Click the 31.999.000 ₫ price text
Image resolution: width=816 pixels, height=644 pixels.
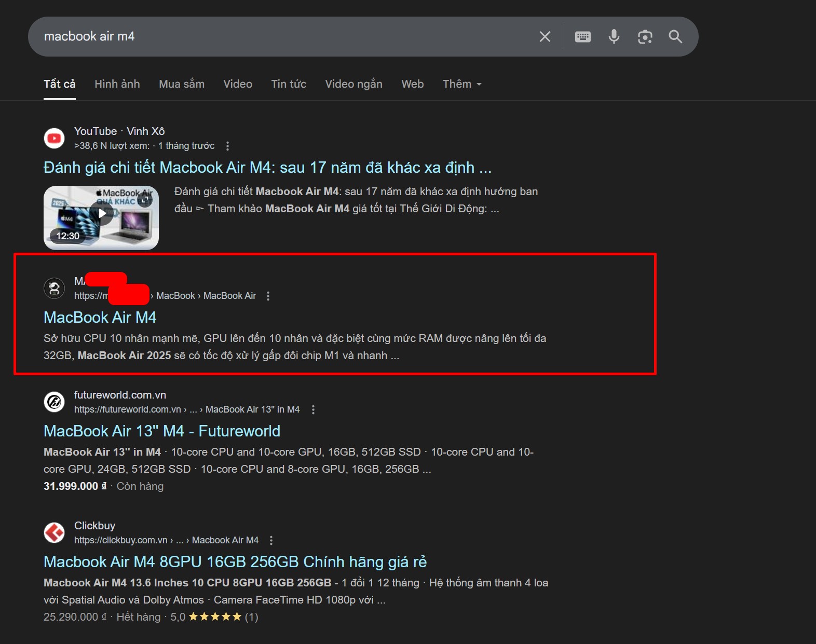(x=75, y=486)
